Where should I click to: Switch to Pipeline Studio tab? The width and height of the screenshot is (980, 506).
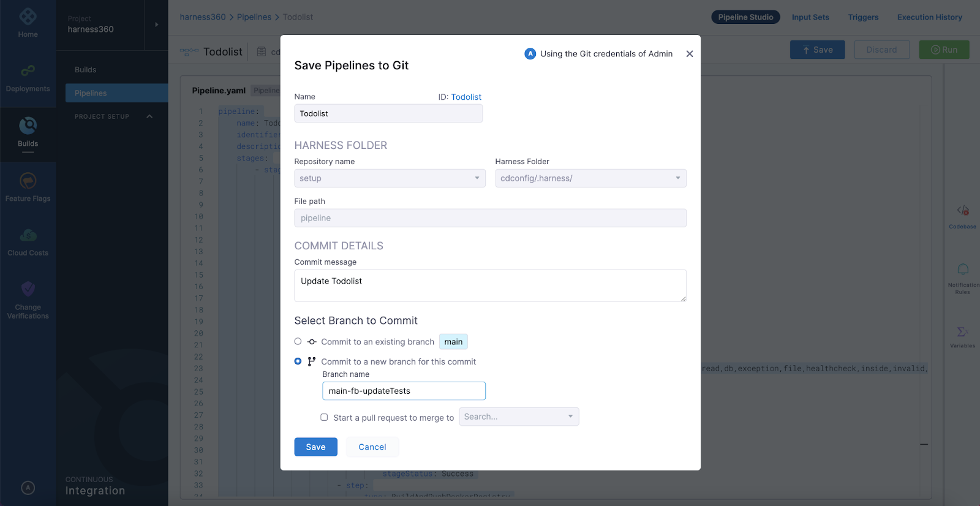745,17
